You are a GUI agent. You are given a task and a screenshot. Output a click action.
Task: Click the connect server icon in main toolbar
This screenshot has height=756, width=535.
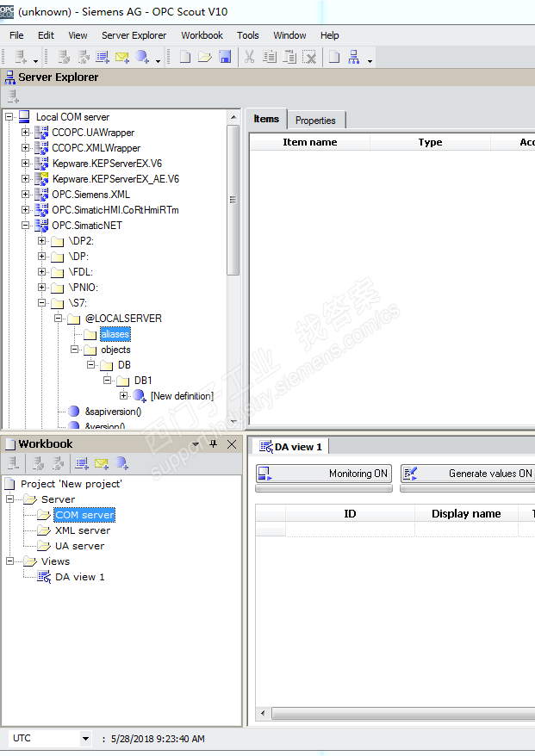pos(64,57)
